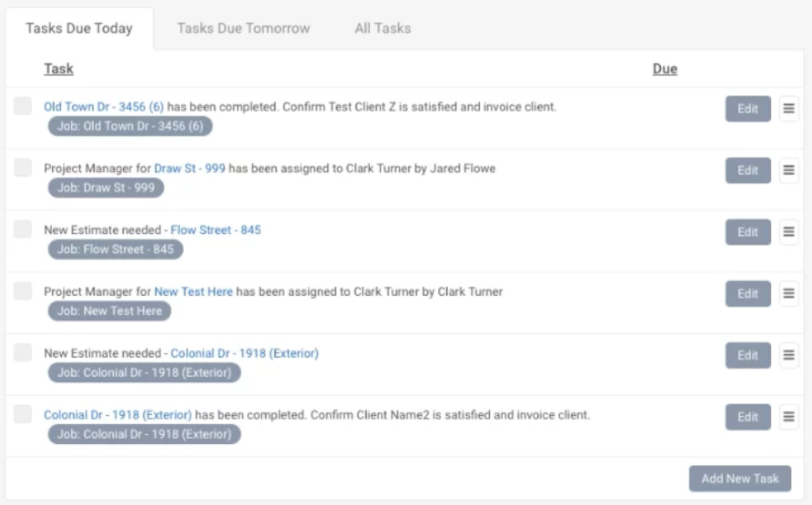Tick the Flow Street estimate task checkbox
Viewport: 812px width, 505px height.
pyautogui.click(x=23, y=230)
